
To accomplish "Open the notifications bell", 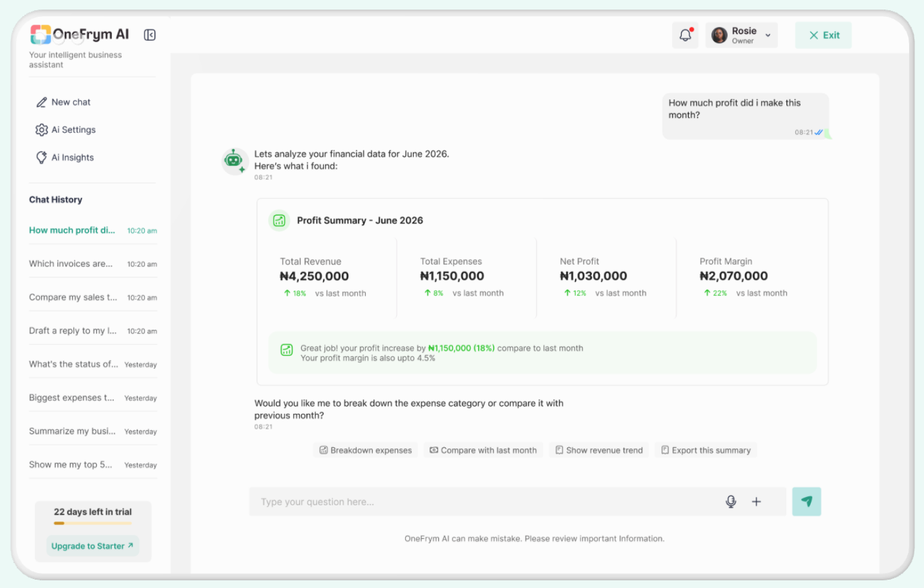I will 685,35.
